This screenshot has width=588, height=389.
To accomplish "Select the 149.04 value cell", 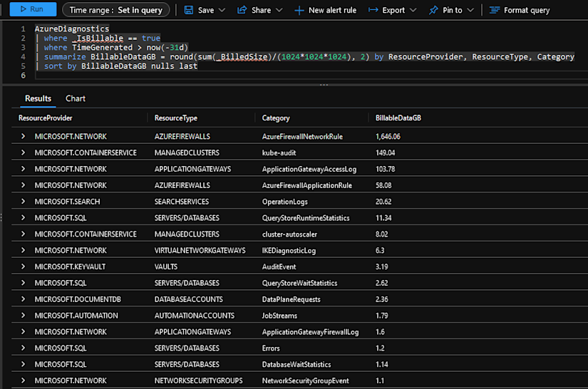I will 385,152.
